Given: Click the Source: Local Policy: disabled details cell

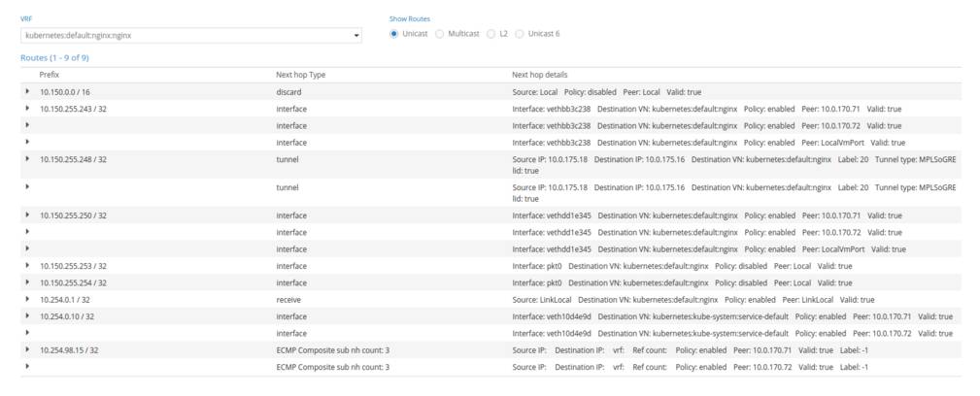Looking at the screenshot, I should (607, 92).
